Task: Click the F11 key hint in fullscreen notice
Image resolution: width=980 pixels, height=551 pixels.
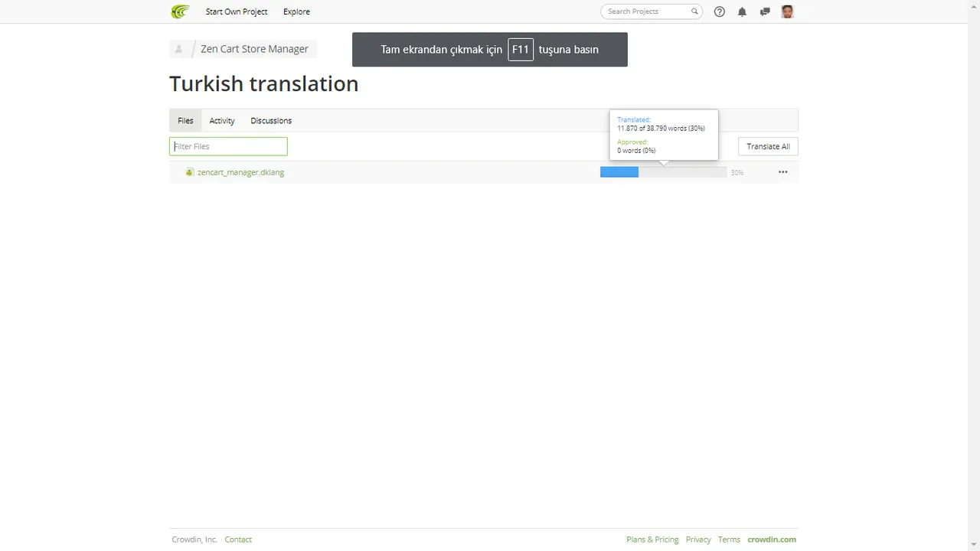Action: (x=521, y=50)
